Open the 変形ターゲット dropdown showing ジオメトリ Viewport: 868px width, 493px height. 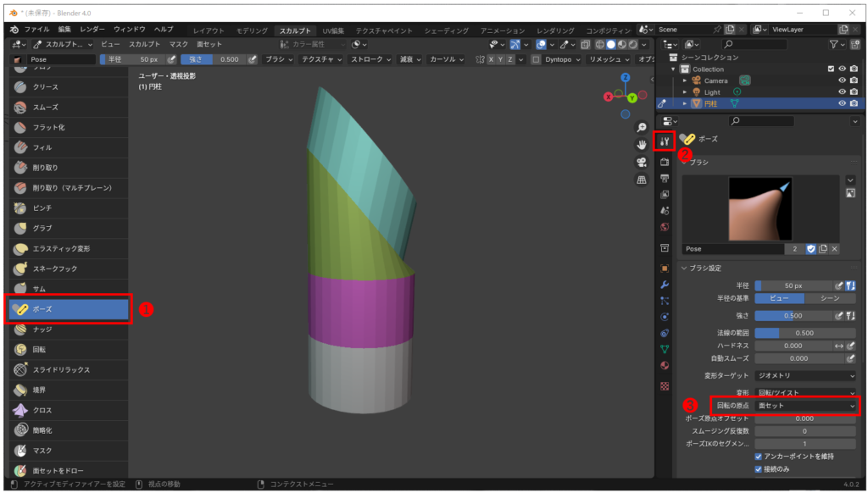805,375
